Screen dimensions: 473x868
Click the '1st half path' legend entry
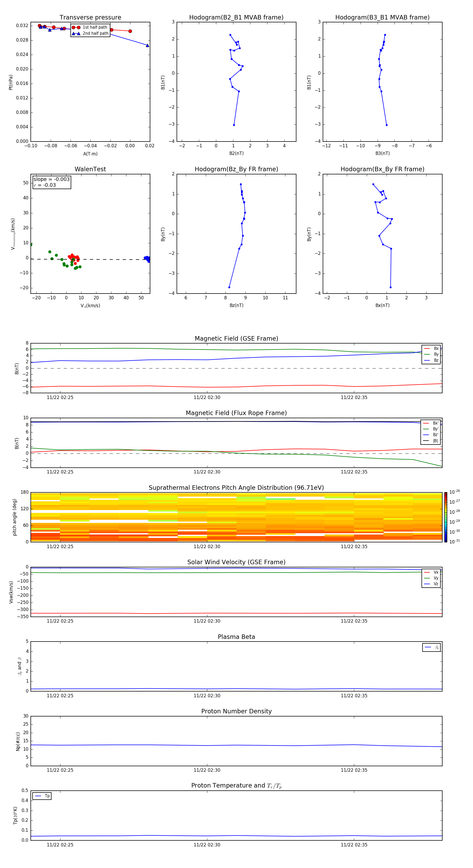pyautogui.click(x=90, y=27)
